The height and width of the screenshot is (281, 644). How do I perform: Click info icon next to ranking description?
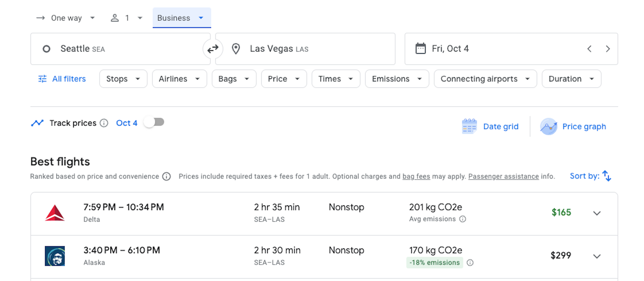point(166,177)
